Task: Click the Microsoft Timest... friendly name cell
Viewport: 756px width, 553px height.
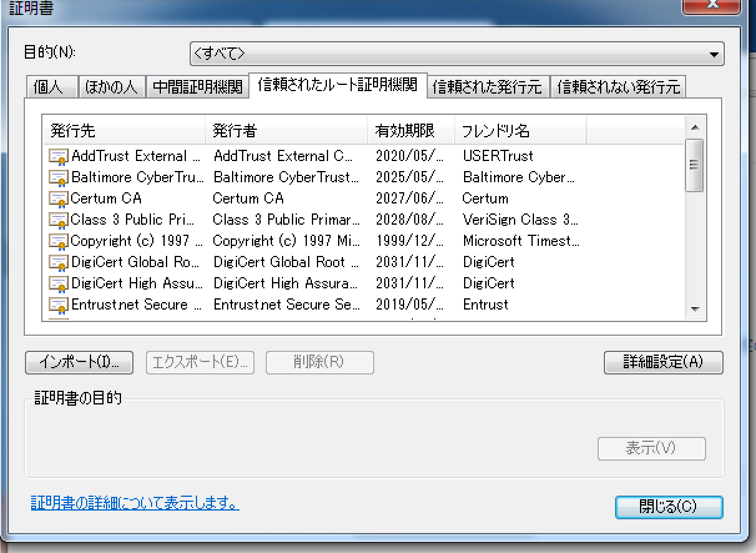Action: click(521, 241)
